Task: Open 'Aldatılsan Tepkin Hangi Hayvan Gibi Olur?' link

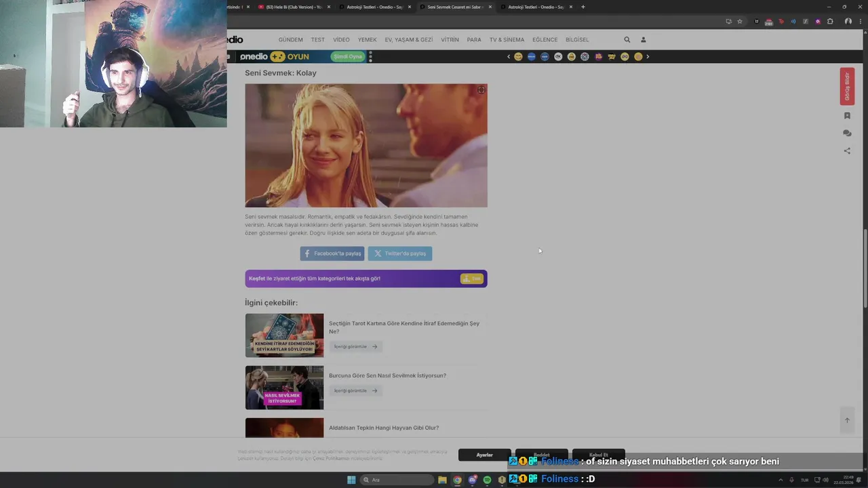Action: tap(384, 428)
